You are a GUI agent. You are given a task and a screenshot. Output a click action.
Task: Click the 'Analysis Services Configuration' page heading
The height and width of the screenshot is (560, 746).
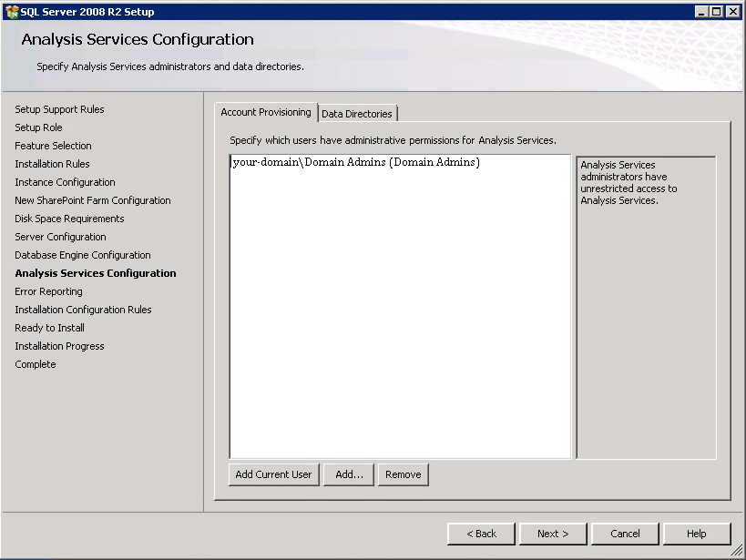(x=138, y=39)
